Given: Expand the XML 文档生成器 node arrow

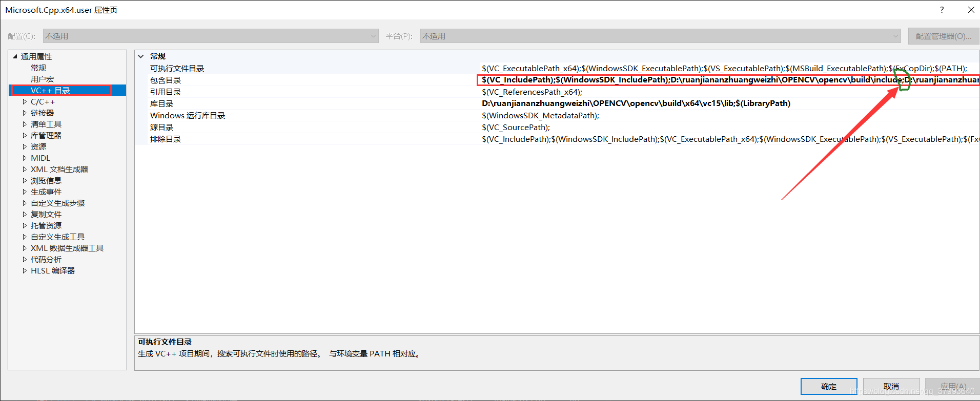Looking at the screenshot, I should 25,169.
